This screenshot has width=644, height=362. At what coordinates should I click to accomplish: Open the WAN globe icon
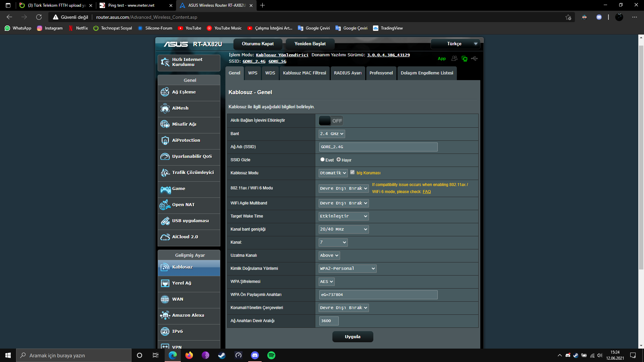coord(165,299)
